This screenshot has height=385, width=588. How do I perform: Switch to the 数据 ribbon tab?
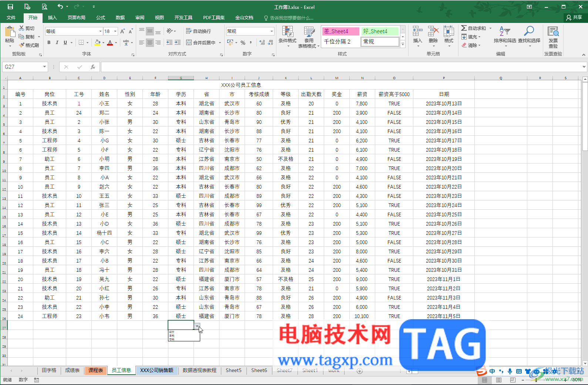click(x=120, y=18)
